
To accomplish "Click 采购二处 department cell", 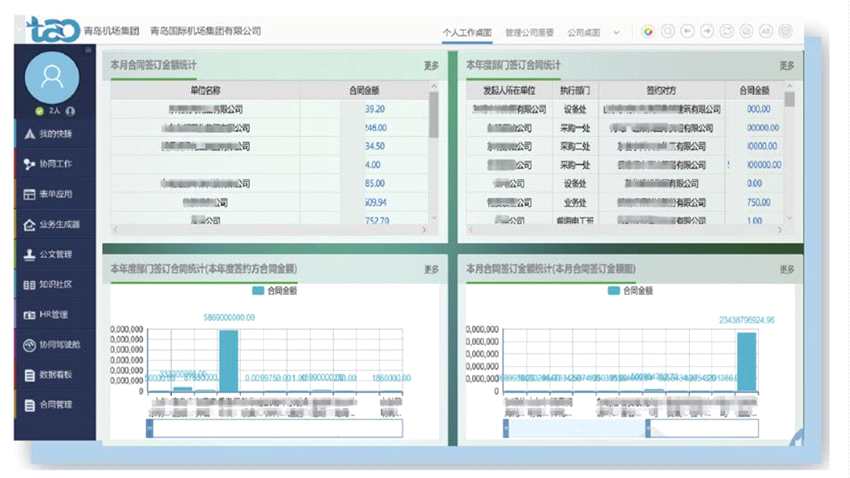I will point(575,146).
